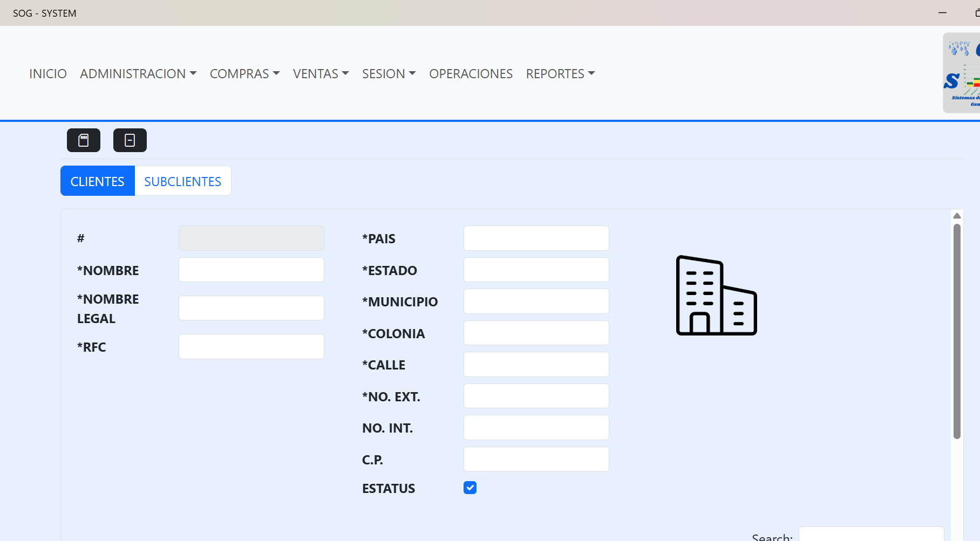
Task: Click the file-minus icon button
Action: coord(130,140)
